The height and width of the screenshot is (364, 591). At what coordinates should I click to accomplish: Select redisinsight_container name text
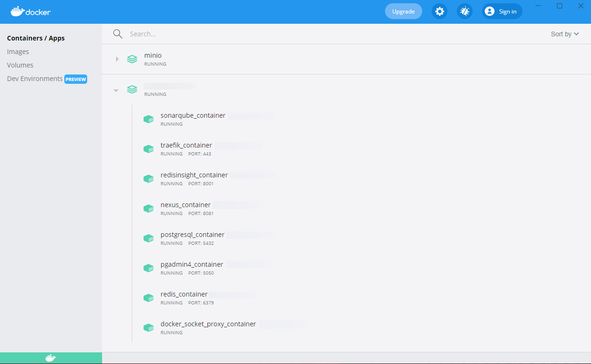(194, 175)
